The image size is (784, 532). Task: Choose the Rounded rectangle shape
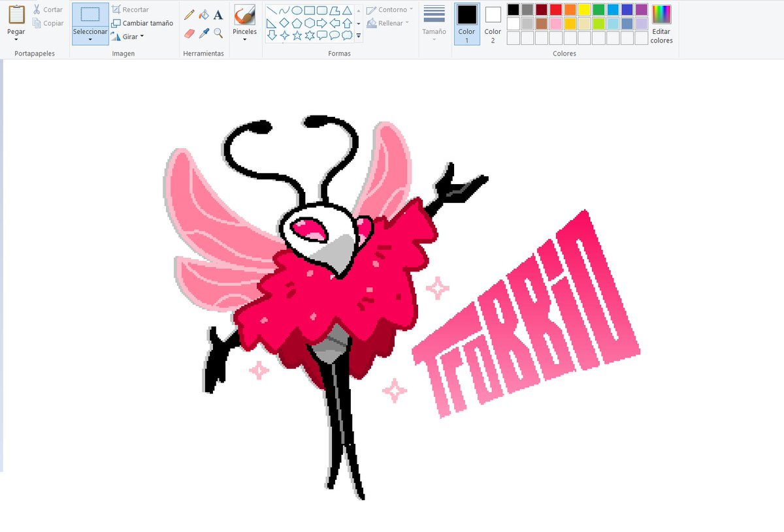(x=321, y=10)
